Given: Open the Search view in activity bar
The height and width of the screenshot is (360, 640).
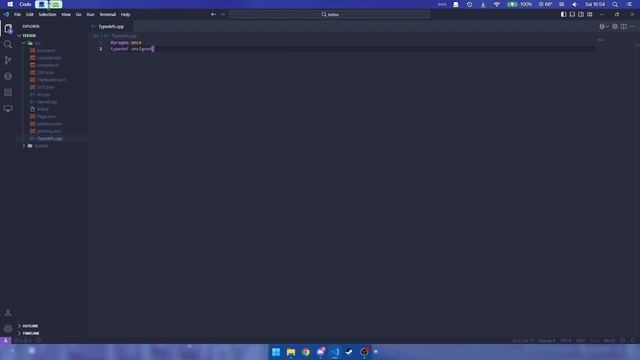Looking at the screenshot, I should point(8,44).
